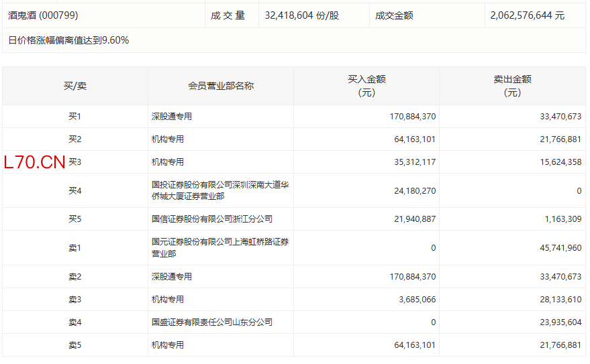The height and width of the screenshot is (364, 590).
Task: Click the 会员营业部名称 column header
Action: 220,86
